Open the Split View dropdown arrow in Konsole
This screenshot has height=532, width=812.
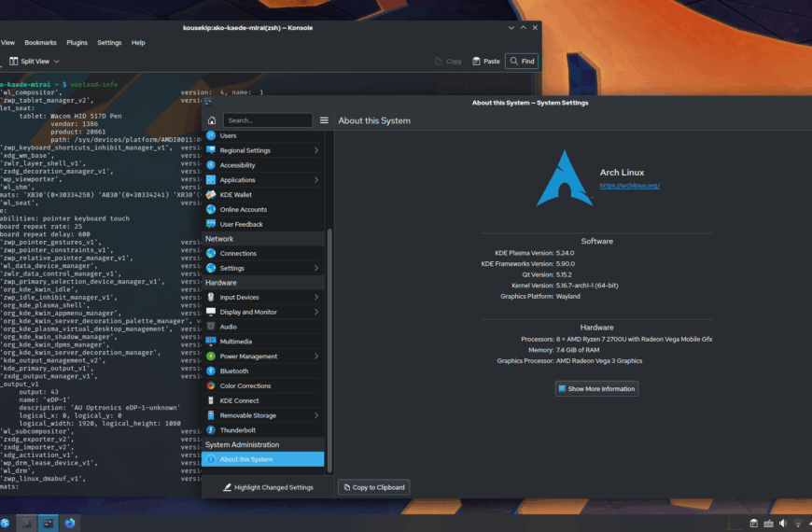click(56, 61)
